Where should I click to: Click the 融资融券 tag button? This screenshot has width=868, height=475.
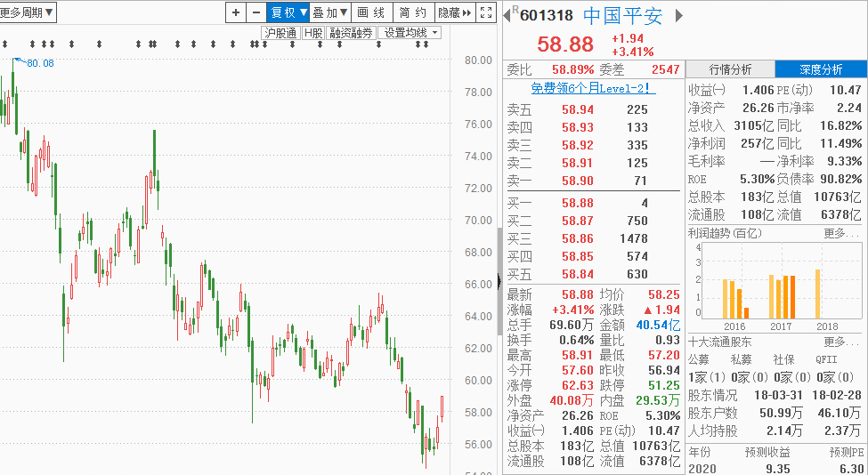(351, 33)
